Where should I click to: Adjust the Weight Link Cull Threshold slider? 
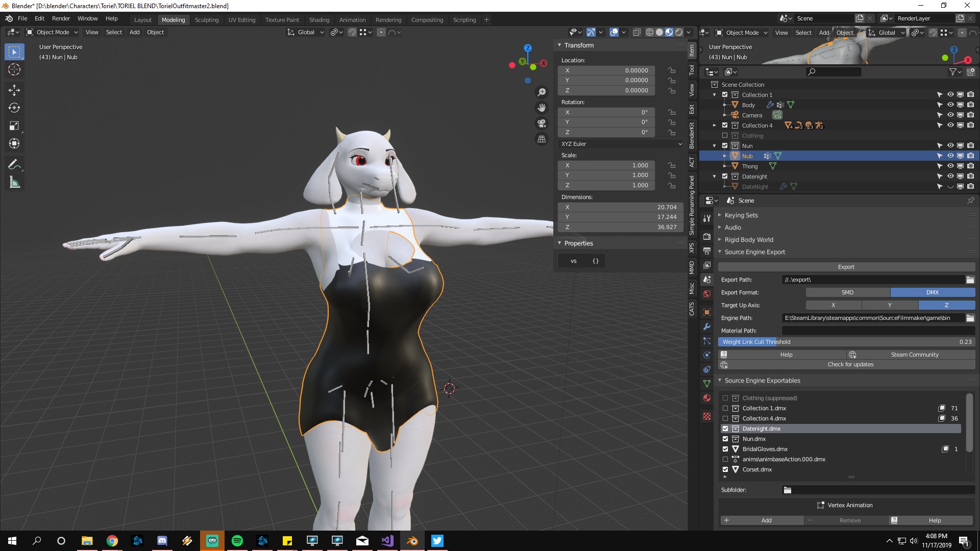(846, 342)
